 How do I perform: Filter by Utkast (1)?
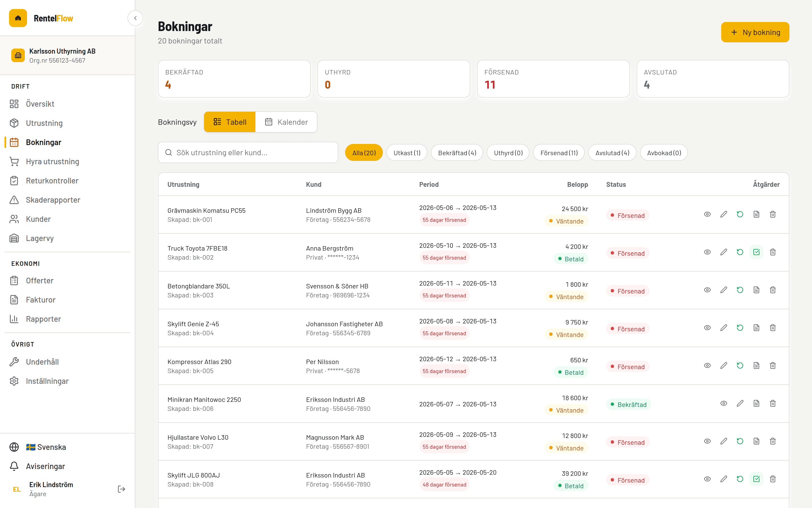pos(407,153)
